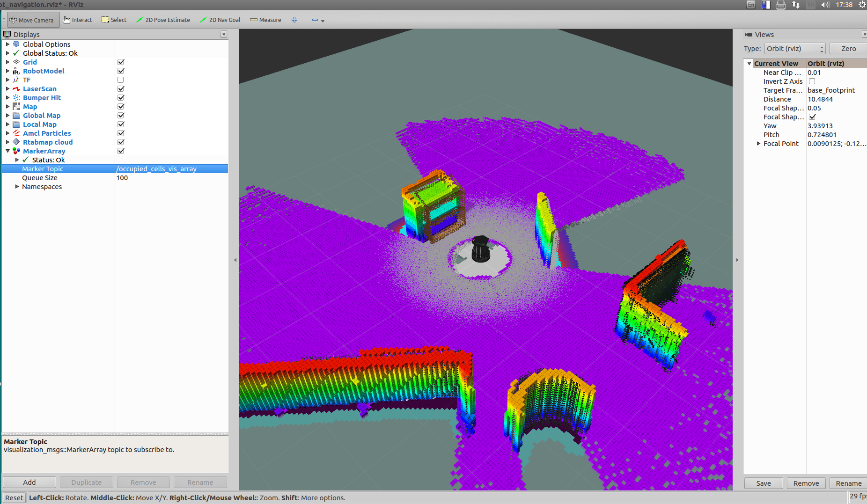Activate the 2D Pose Estimate tool
867x504 pixels.
pos(163,20)
